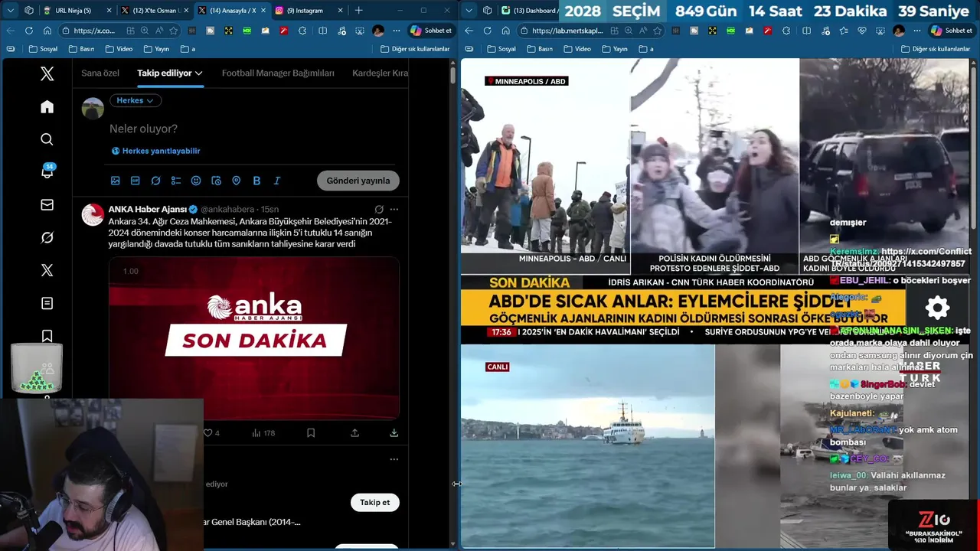View the ANKA post's 178 views analytics
The image size is (980, 551).
click(263, 433)
